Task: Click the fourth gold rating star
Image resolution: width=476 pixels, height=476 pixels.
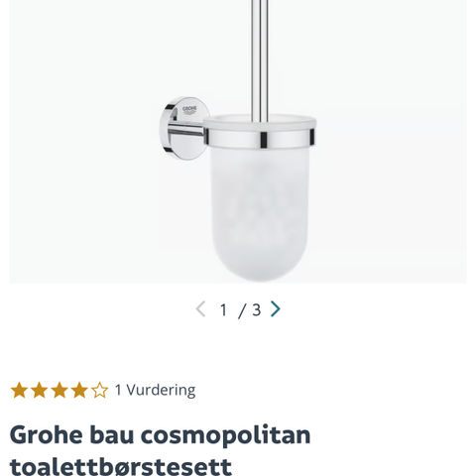Action: tap(79, 390)
